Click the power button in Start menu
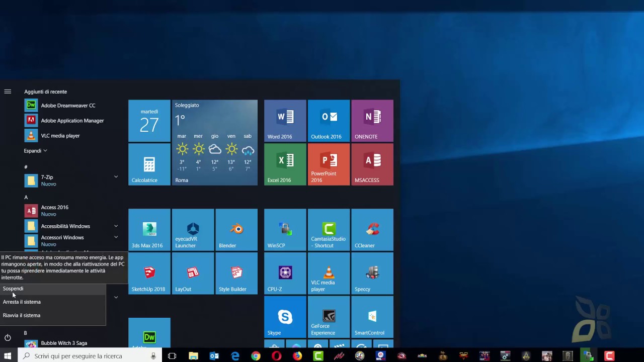644x362 pixels. click(8, 338)
